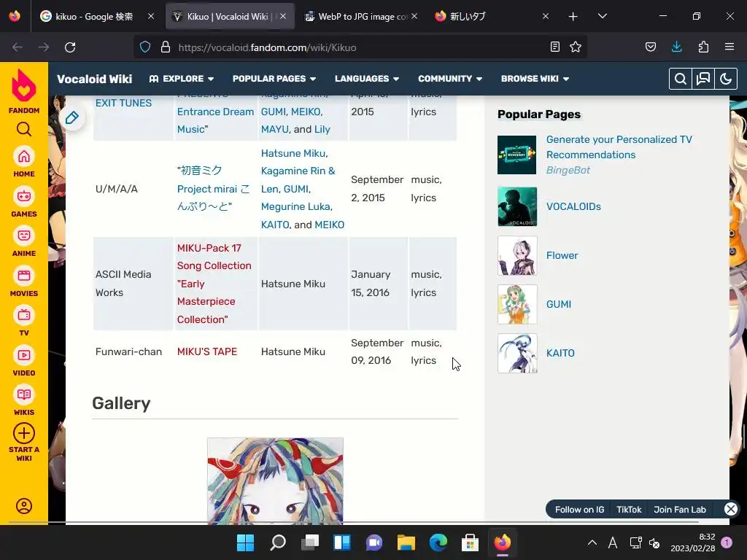The height and width of the screenshot is (560, 747).
Task: Expand the Popular Pages menu
Action: click(274, 79)
